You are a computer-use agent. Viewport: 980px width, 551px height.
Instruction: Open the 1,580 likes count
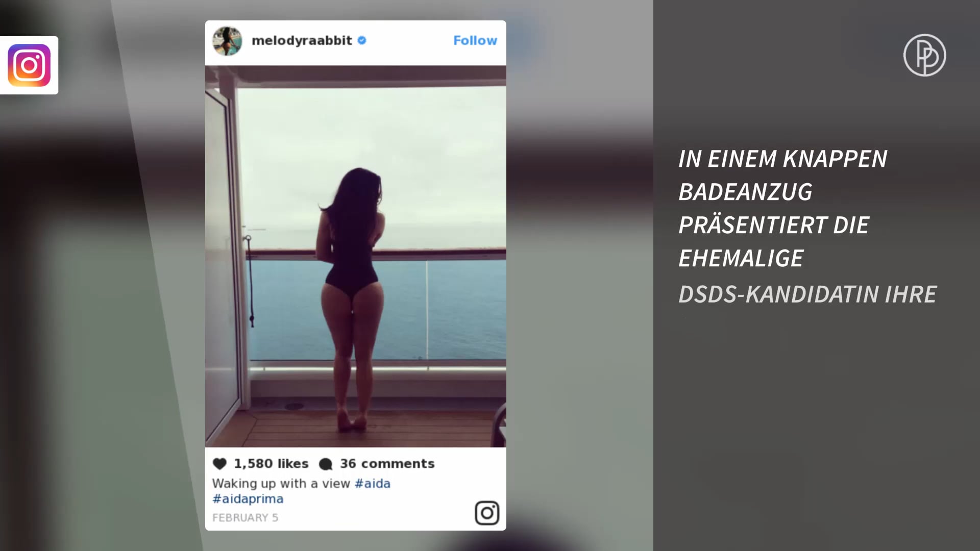coord(271,464)
